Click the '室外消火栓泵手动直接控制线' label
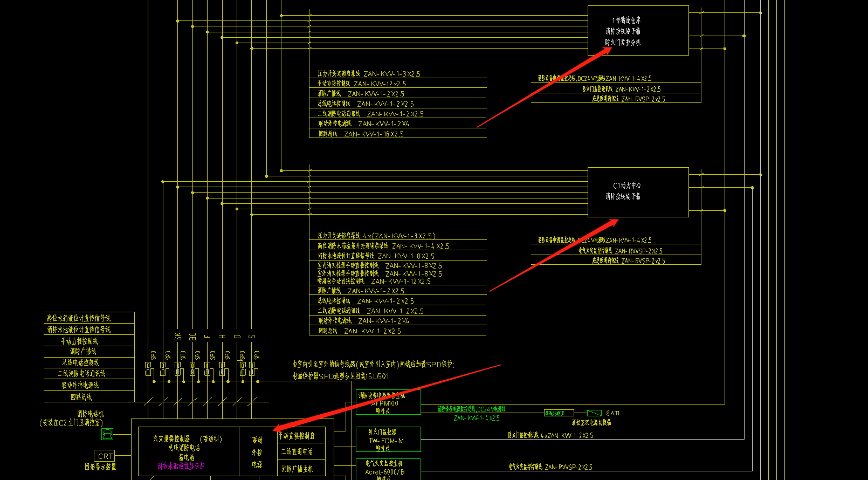Image resolution: width=868 pixels, height=480 pixels. click(x=348, y=274)
